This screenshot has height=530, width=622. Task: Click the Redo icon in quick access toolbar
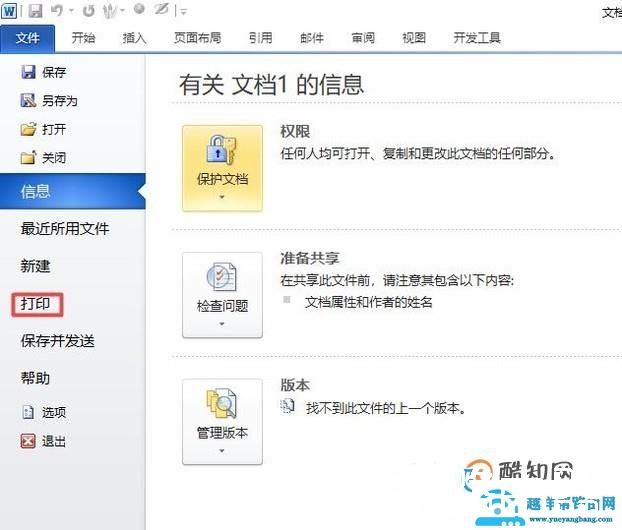click(x=88, y=11)
